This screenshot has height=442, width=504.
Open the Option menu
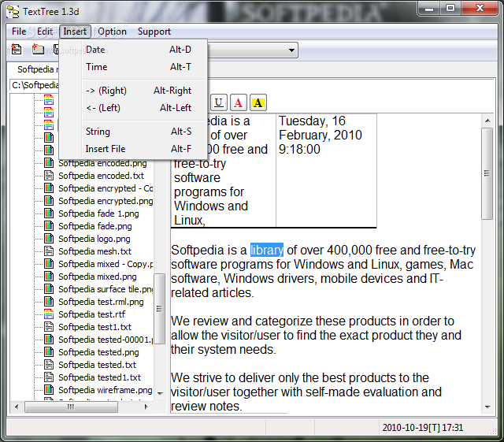(x=112, y=32)
